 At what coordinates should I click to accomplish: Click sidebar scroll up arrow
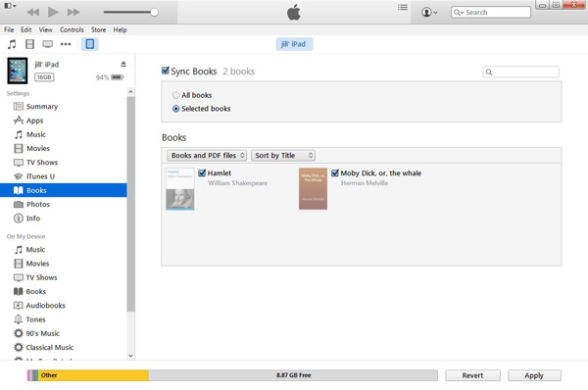pyautogui.click(x=131, y=92)
